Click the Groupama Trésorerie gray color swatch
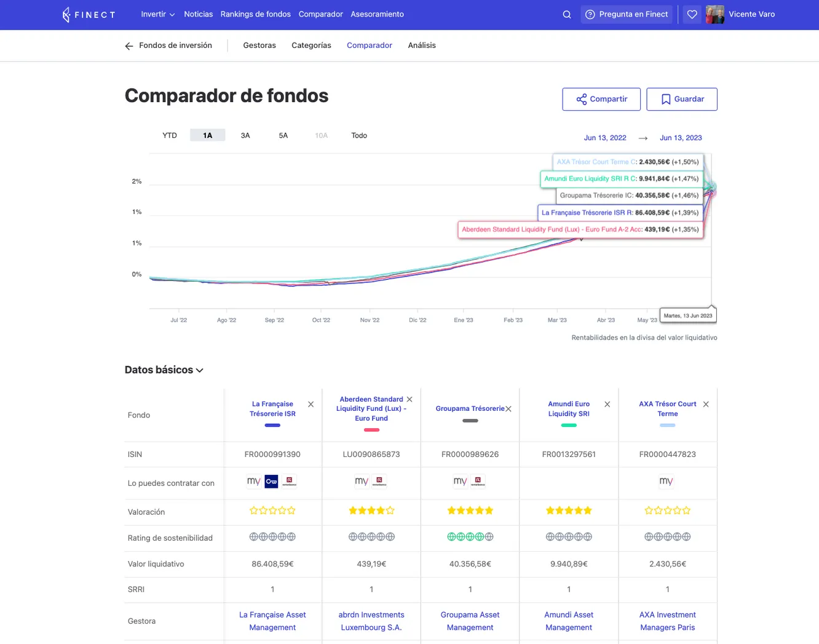Viewport: 819px width, 644px height. (x=470, y=421)
